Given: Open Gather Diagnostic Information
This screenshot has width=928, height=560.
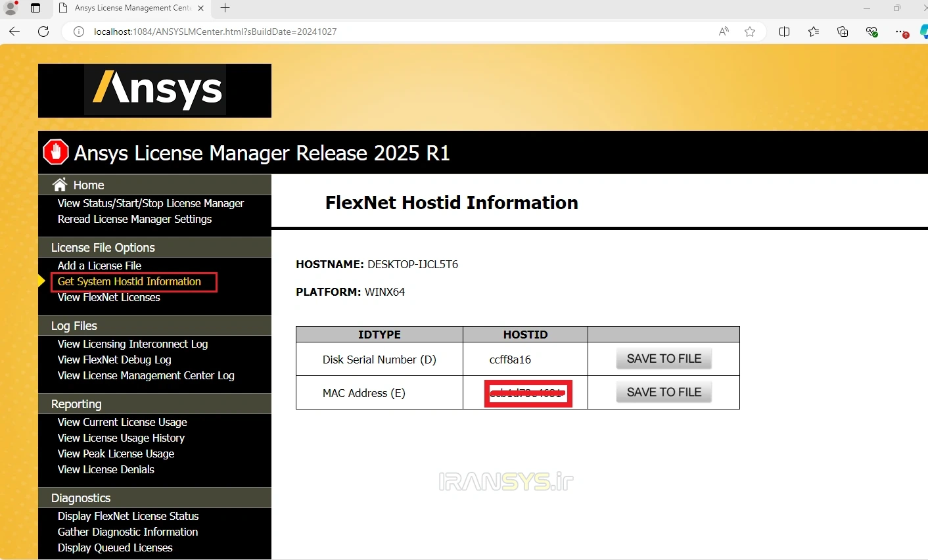Looking at the screenshot, I should (128, 532).
